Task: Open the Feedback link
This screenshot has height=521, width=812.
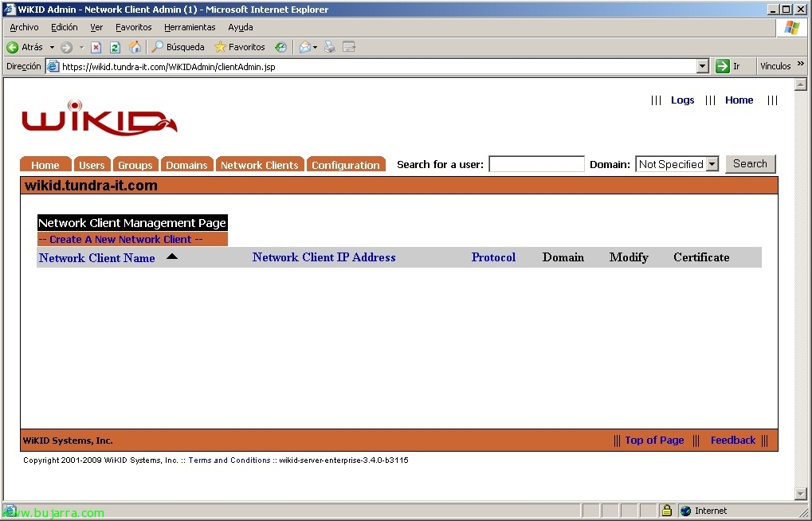Action: [733, 441]
